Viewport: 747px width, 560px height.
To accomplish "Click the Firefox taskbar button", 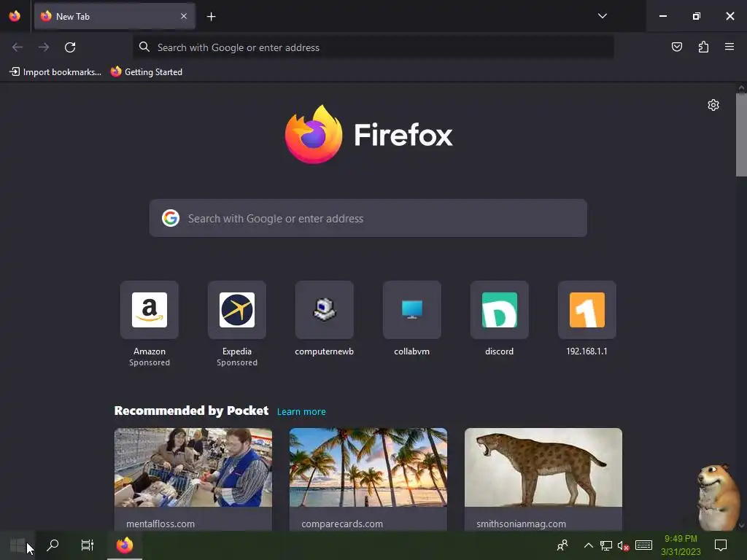I will (x=125, y=545).
